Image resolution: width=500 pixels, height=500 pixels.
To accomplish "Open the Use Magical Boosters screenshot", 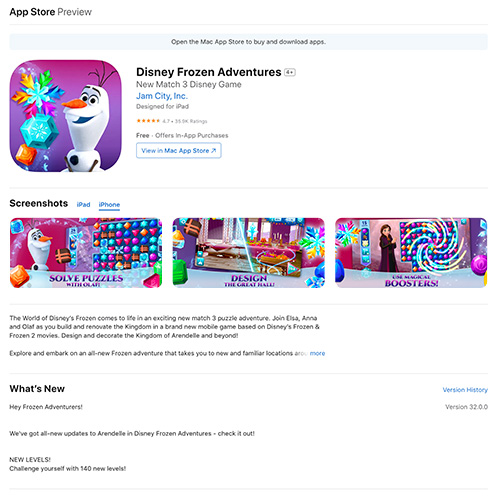I will point(411,253).
